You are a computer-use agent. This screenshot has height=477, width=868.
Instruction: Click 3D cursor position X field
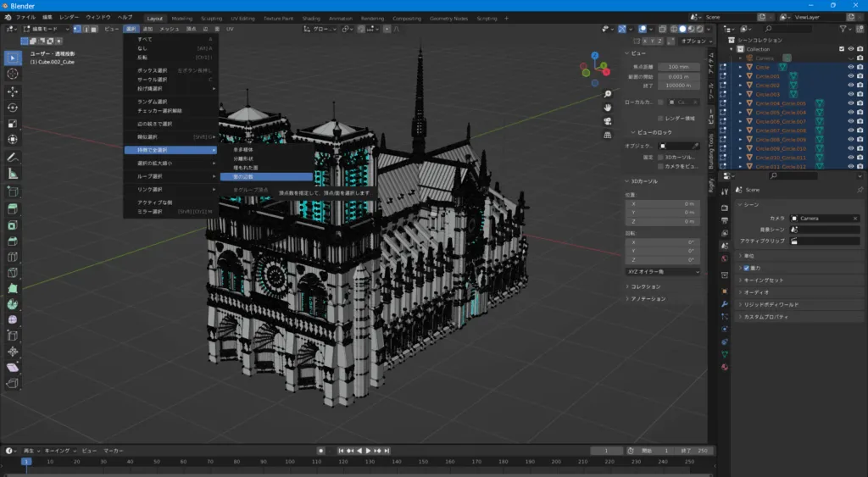[663, 203]
